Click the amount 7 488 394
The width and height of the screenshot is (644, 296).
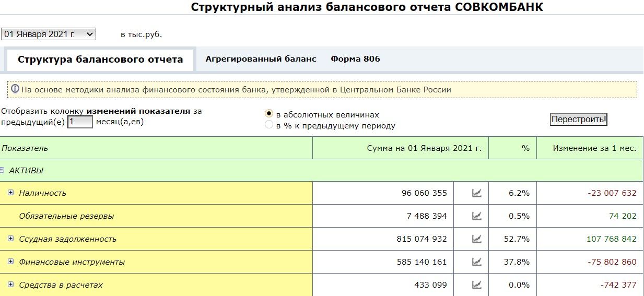[428, 216]
